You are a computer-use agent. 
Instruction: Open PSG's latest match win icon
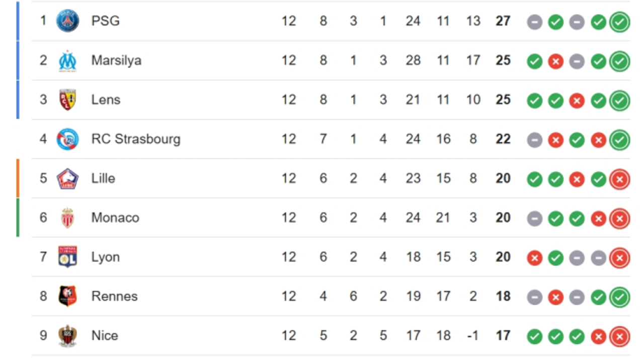619,22
